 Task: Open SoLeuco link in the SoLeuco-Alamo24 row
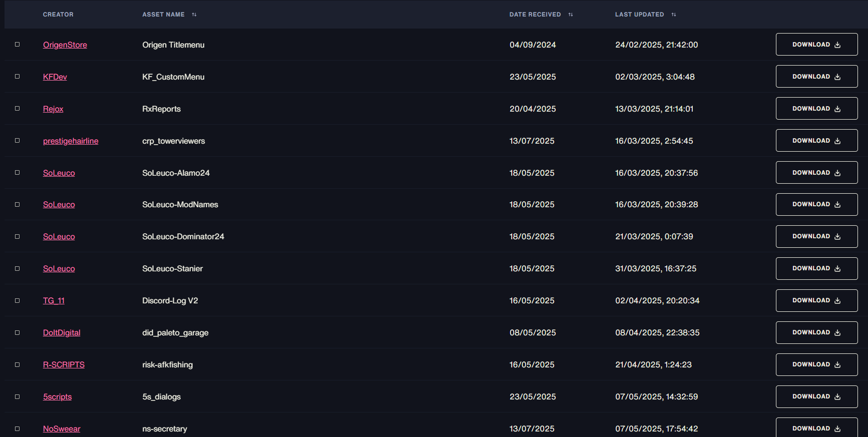point(59,173)
